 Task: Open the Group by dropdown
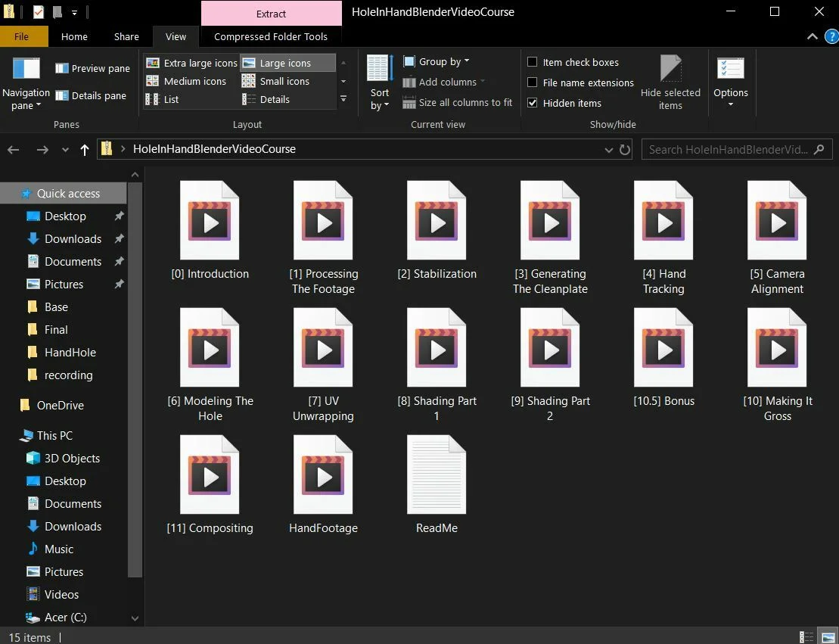437,61
